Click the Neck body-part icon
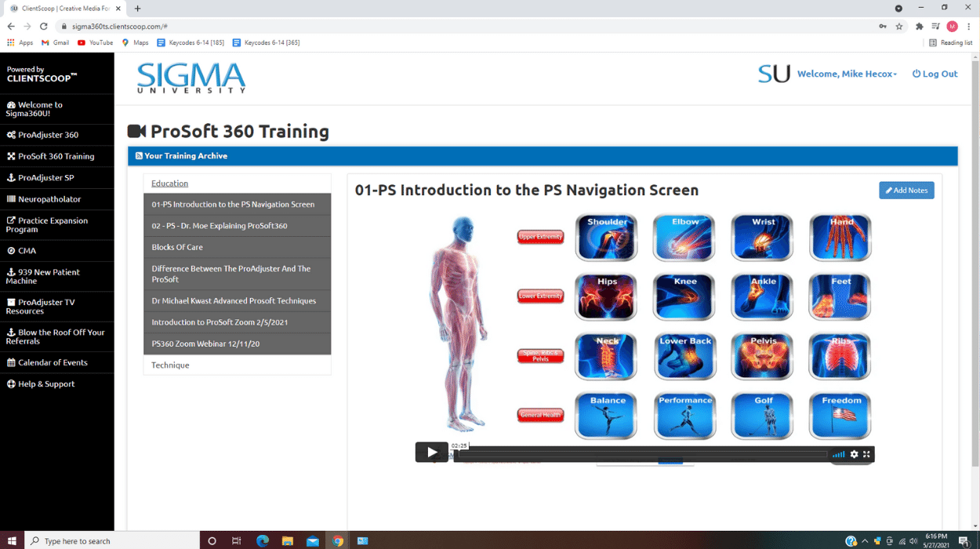The image size is (980, 549). coord(606,357)
